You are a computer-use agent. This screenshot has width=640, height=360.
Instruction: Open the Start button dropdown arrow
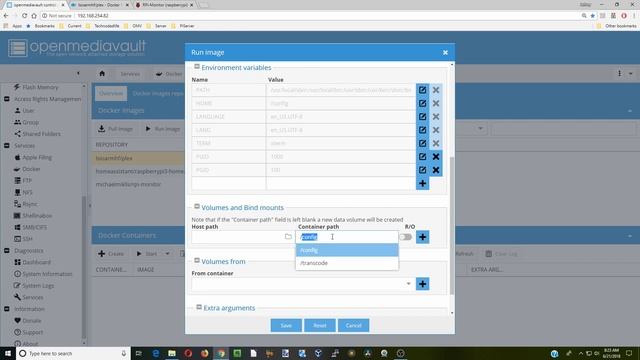click(167, 253)
